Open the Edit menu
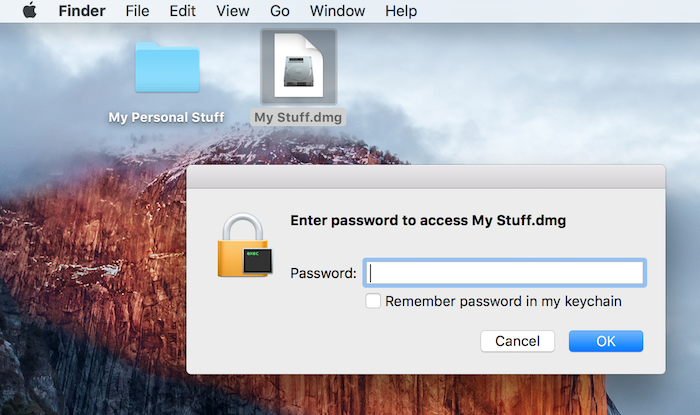Image resolution: width=700 pixels, height=415 pixels. click(182, 11)
